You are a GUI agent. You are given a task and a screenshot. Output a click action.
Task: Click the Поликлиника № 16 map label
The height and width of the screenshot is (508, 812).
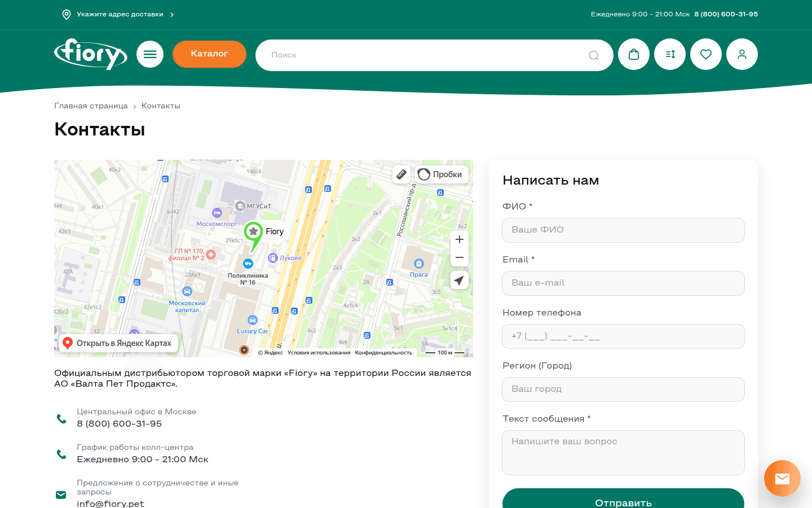click(x=248, y=279)
